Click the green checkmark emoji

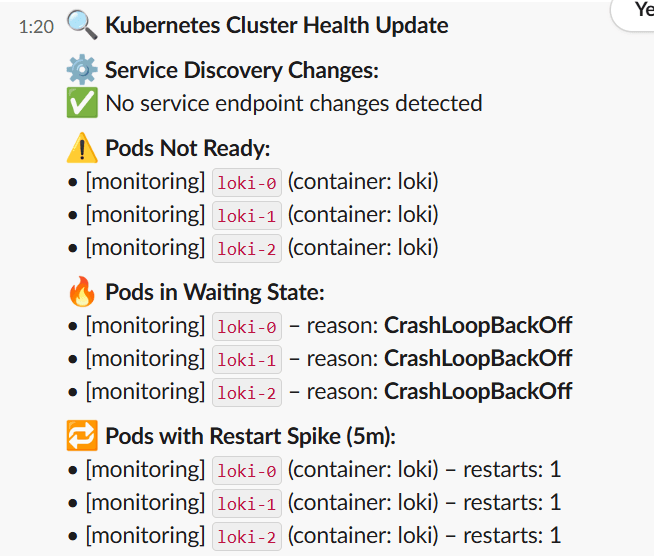pyautogui.click(x=82, y=103)
